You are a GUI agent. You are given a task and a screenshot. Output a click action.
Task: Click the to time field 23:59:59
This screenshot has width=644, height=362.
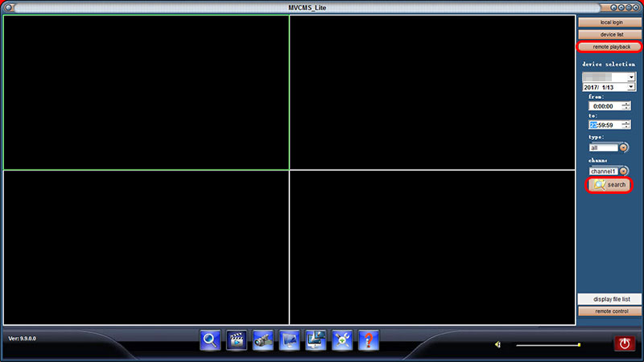point(605,125)
